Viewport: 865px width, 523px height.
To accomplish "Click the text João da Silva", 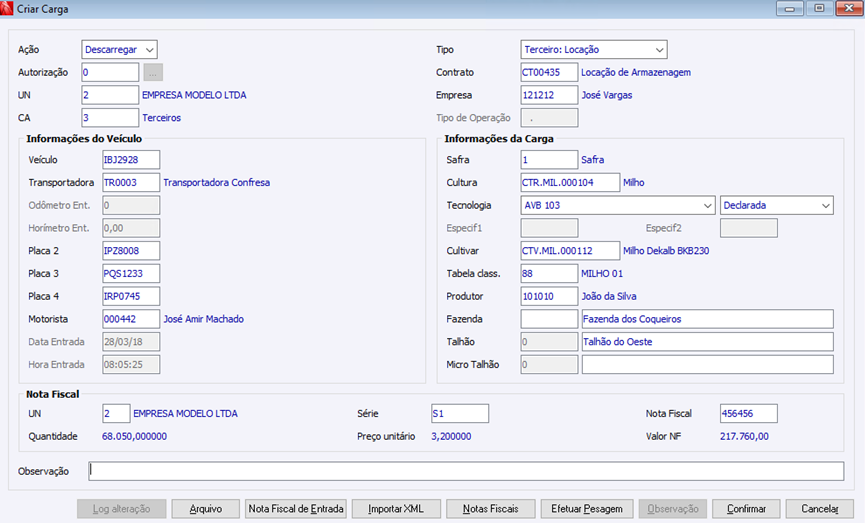I will [x=609, y=296].
